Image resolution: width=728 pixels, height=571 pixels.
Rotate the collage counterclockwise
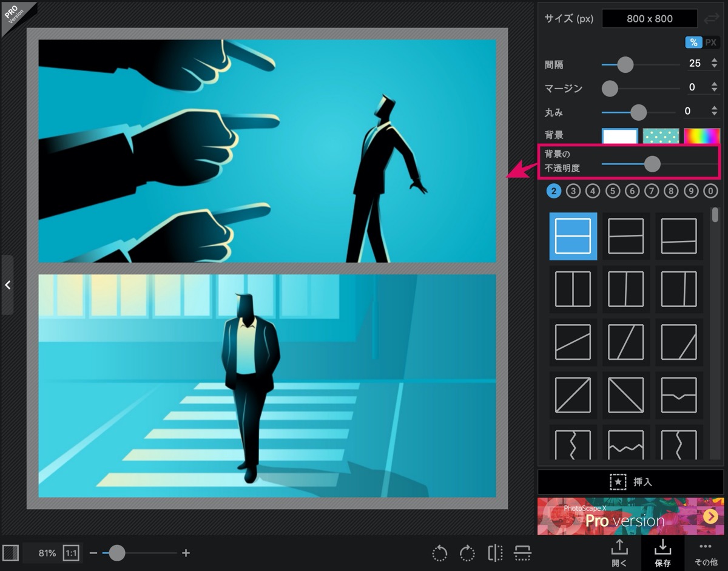440,553
